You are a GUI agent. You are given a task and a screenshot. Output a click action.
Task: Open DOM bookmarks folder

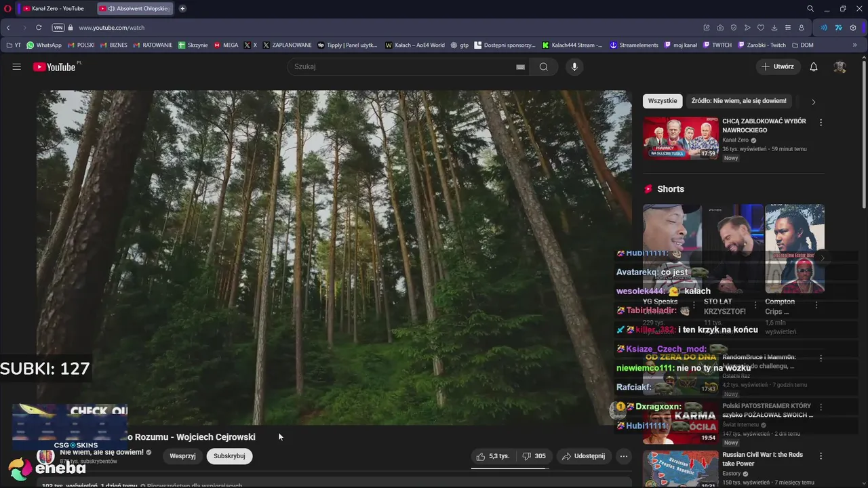pyautogui.click(x=802, y=45)
